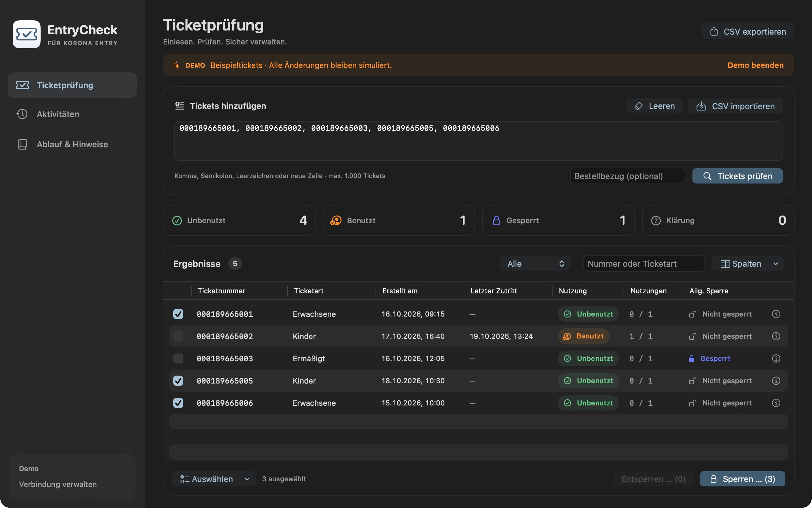Open info for ticket 000189665006
The image size is (812, 508).
tap(776, 403)
